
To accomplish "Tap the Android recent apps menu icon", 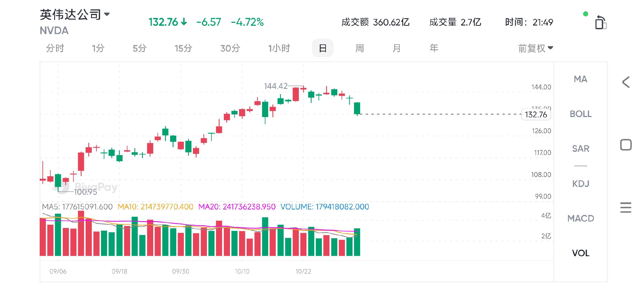I will click(626, 208).
